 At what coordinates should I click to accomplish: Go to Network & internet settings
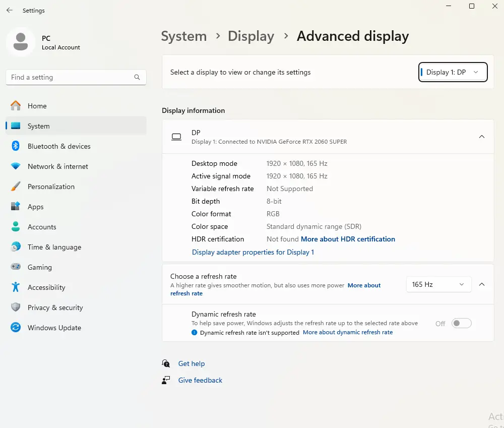pyautogui.click(x=76, y=166)
